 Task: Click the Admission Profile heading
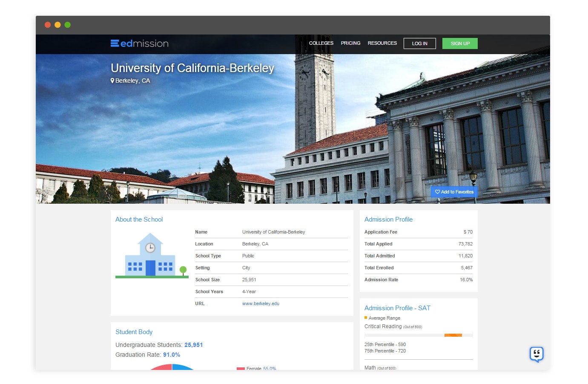tap(388, 219)
